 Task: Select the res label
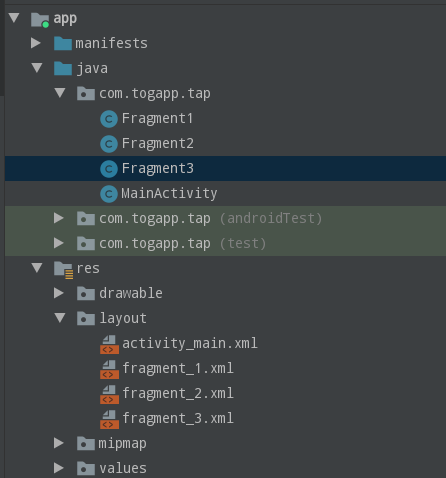point(88,269)
